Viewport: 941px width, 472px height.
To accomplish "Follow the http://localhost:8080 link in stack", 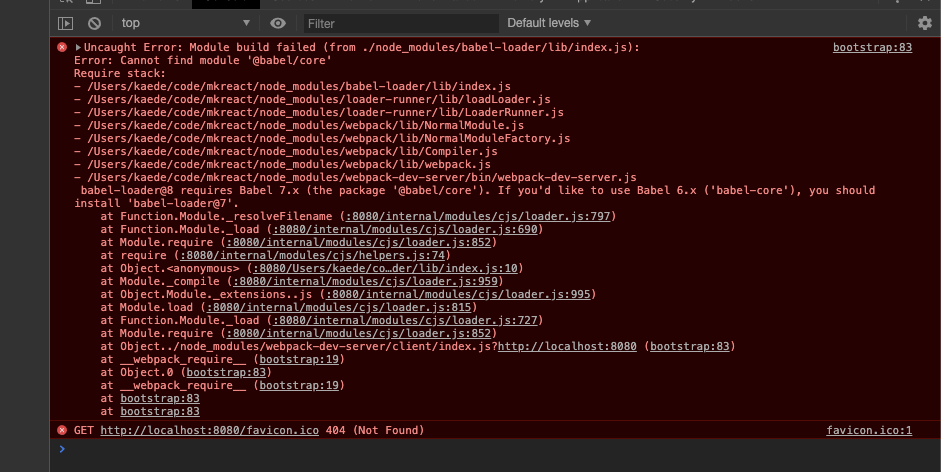I will pyautogui.click(x=567, y=346).
